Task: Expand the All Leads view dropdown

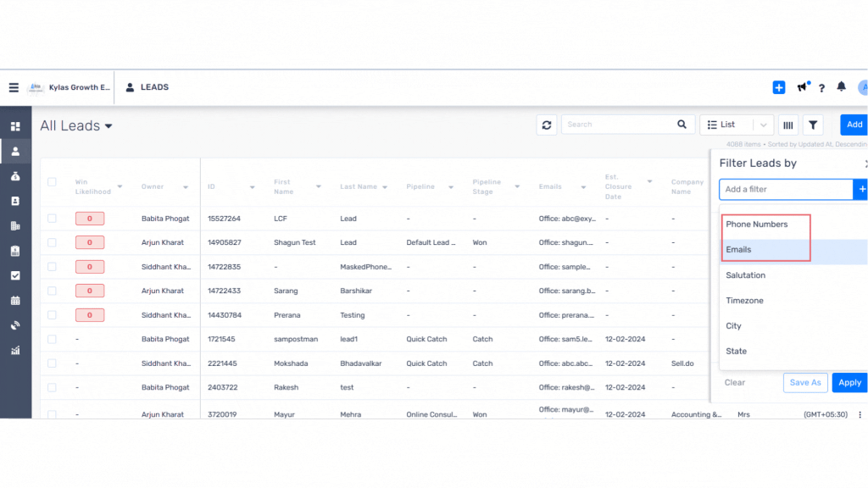Action: click(108, 126)
